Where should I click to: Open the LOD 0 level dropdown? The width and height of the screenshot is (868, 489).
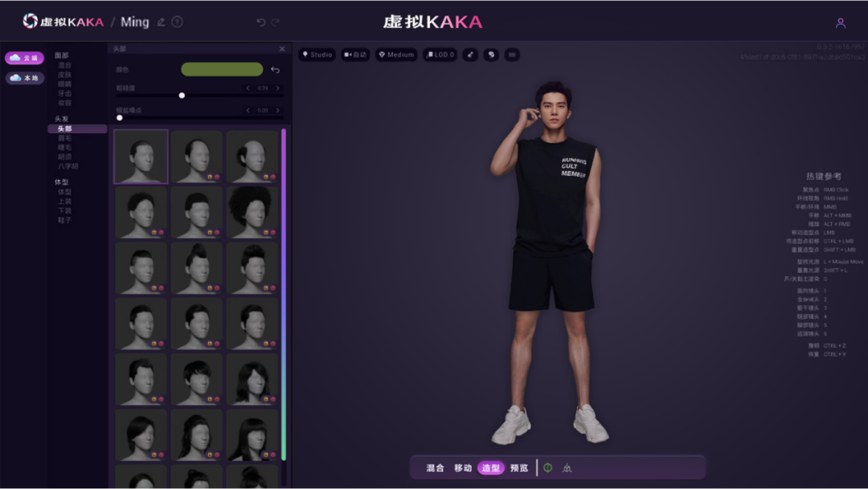click(x=440, y=55)
